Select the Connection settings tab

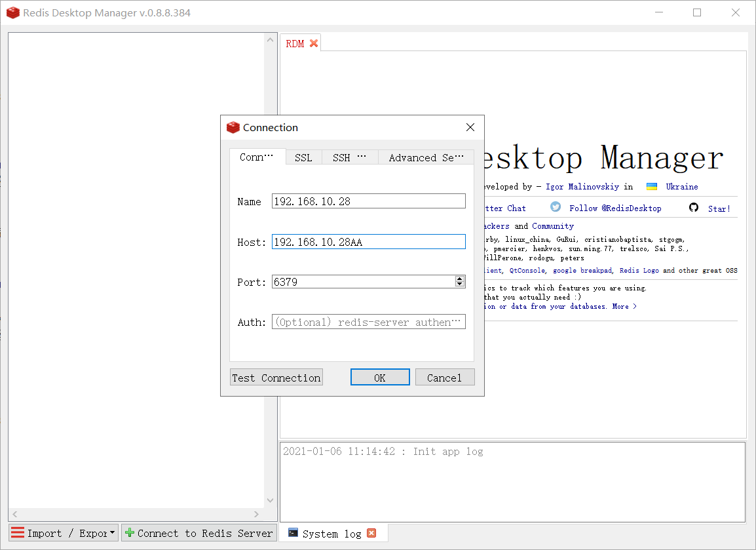coord(257,157)
